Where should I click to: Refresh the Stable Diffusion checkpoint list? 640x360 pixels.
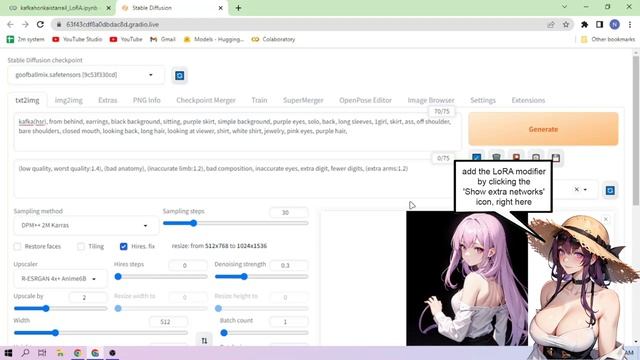[x=180, y=76]
